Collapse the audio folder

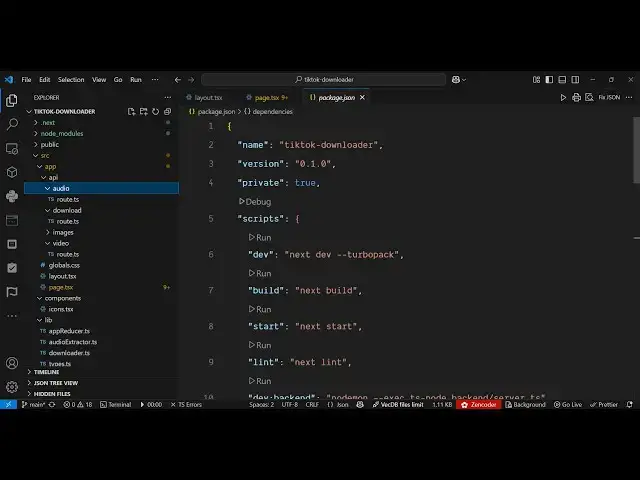(x=101, y=188)
